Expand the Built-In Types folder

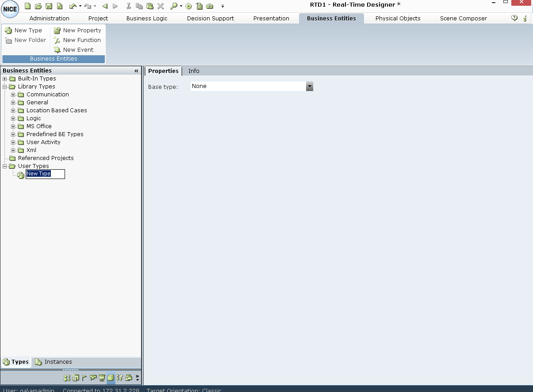tap(5, 79)
